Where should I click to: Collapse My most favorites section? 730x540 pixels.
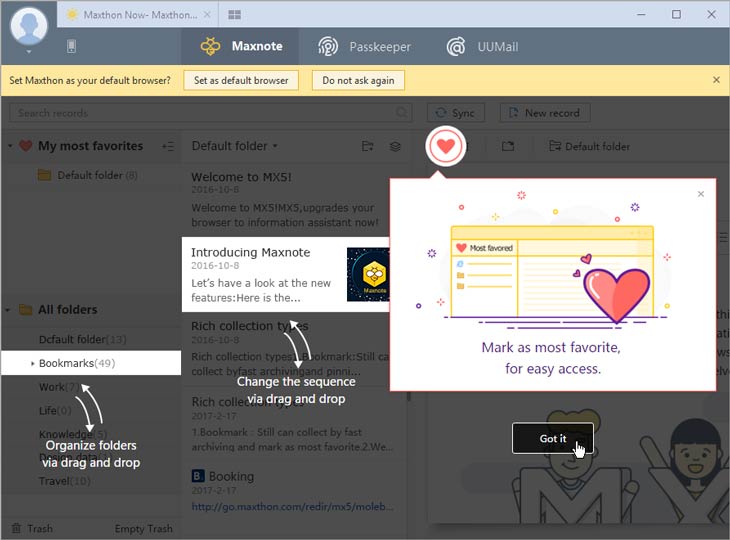click(x=10, y=146)
